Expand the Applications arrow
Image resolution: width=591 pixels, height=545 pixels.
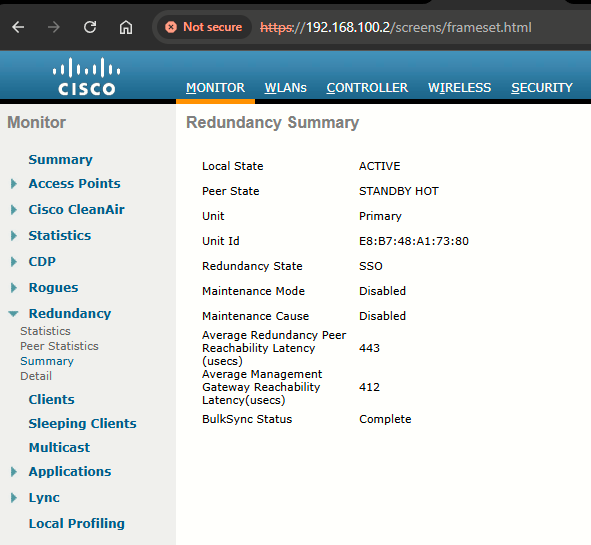(14, 472)
